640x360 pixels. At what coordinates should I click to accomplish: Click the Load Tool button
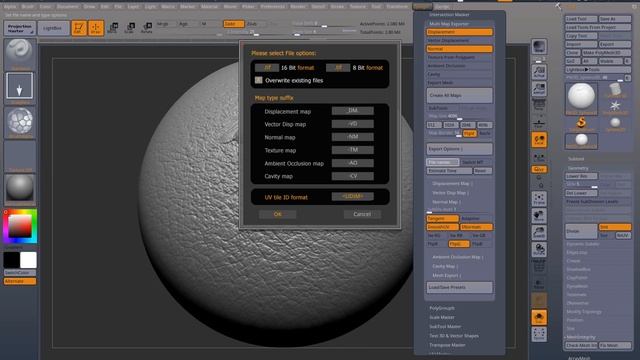click(x=581, y=19)
